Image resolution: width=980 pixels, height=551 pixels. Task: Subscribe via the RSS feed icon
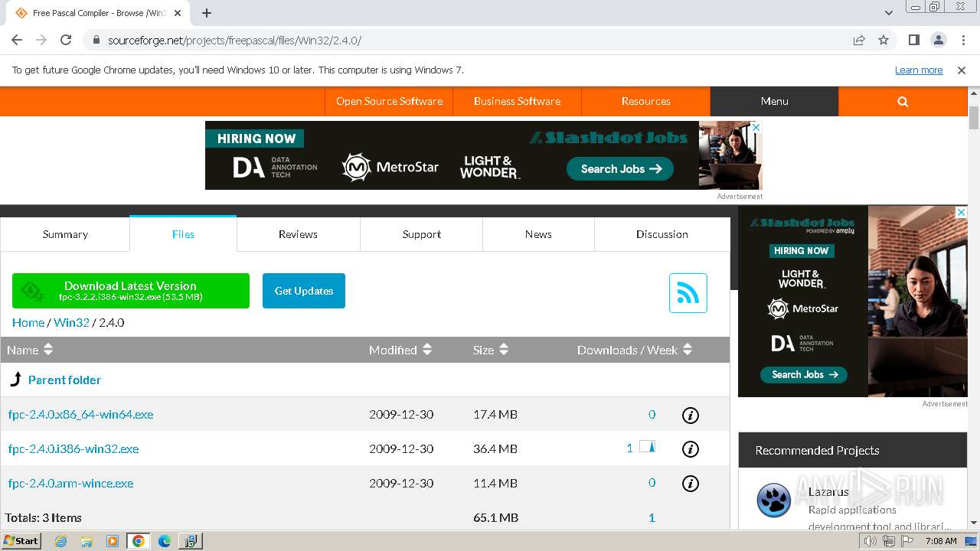(x=688, y=293)
